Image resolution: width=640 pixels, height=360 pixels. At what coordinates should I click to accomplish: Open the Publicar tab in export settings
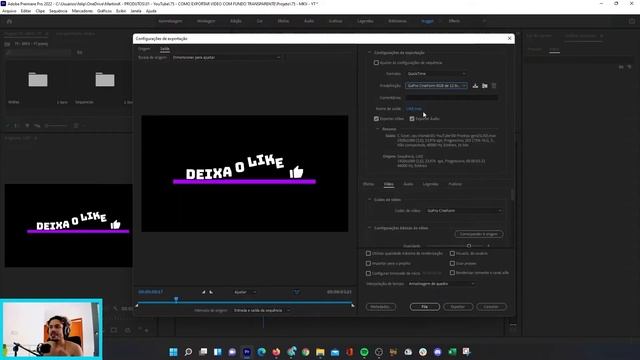coord(455,184)
